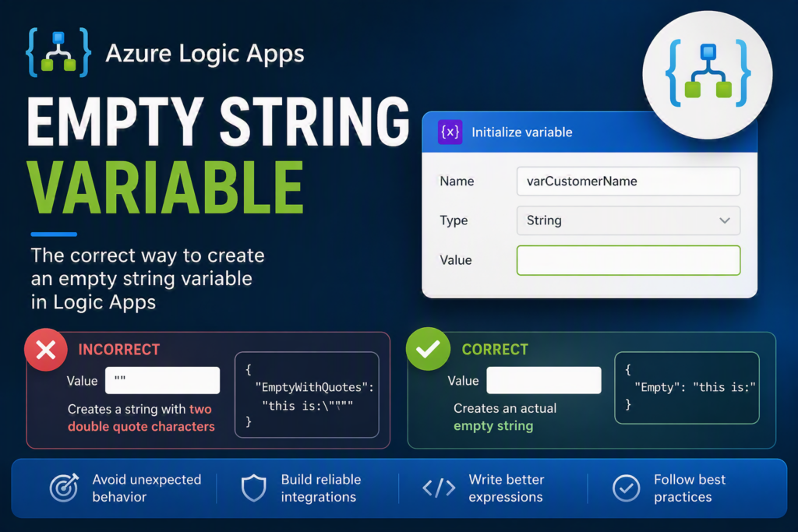
Task: Click the Follow best practices label
Action: tap(690, 488)
